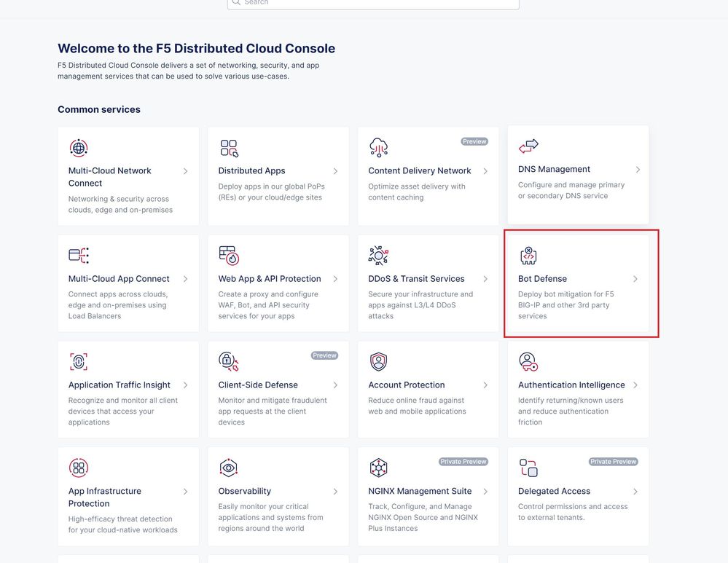Click the DDoS & Transit Services chevron
Screen dimensions: 728x563
tap(485, 279)
